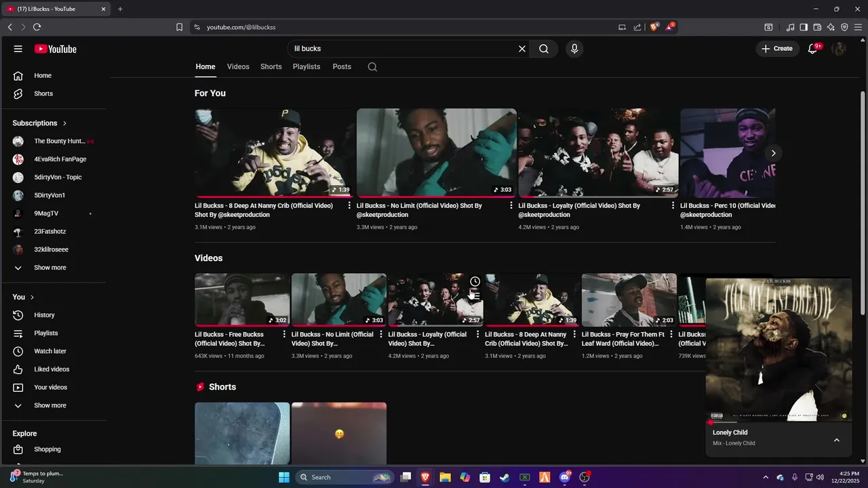
Task: Expand the You section
Action: click(x=23, y=297)
